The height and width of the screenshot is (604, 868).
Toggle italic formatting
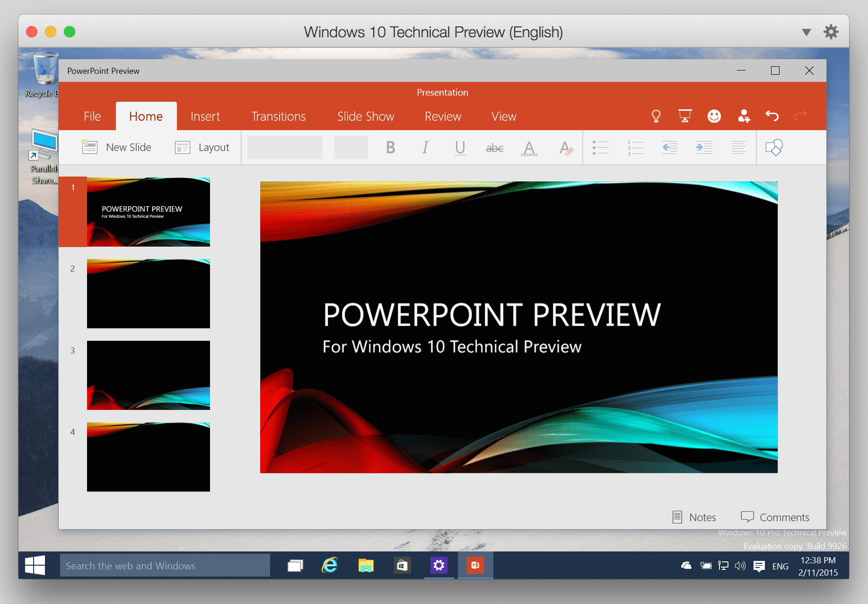[425, 148]
